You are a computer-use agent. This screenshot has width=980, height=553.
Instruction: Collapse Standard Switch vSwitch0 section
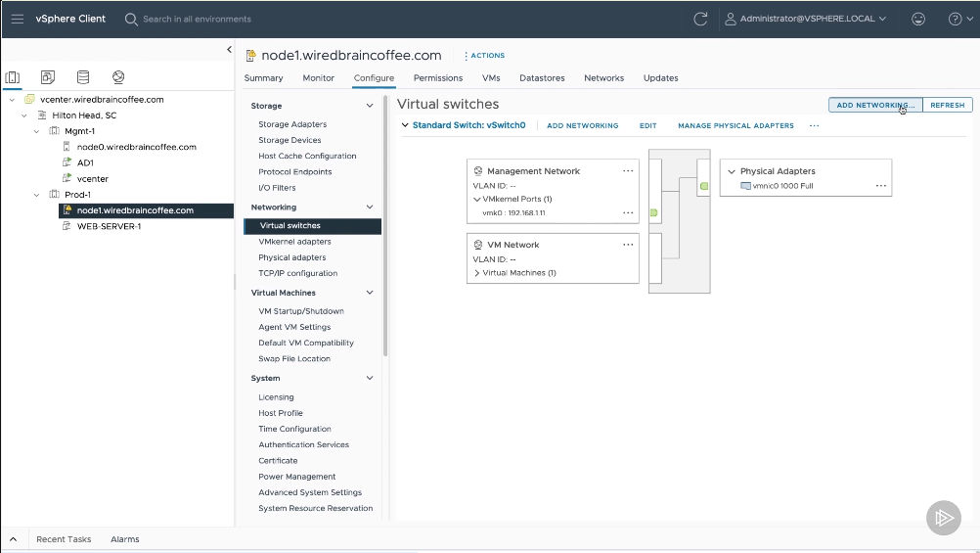coord(405,125)
